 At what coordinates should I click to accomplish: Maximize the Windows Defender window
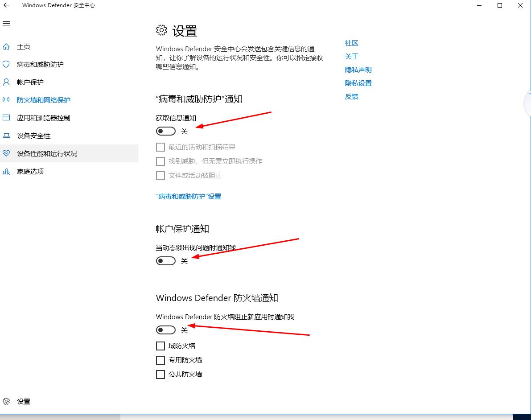[499, 5]
